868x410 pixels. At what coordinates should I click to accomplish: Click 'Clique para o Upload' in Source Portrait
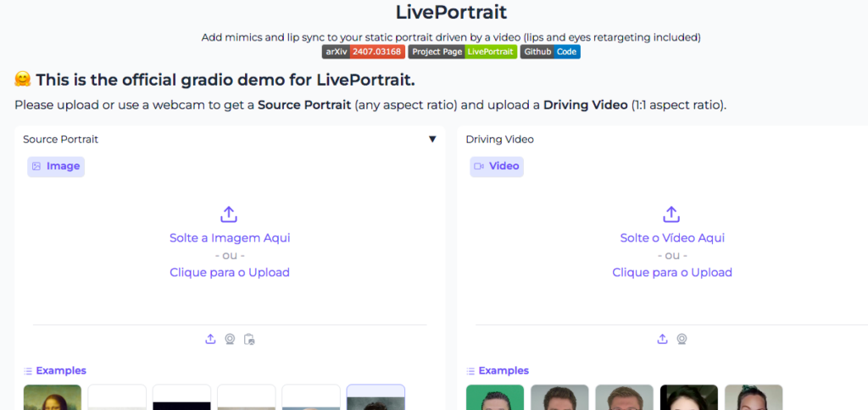230,272
